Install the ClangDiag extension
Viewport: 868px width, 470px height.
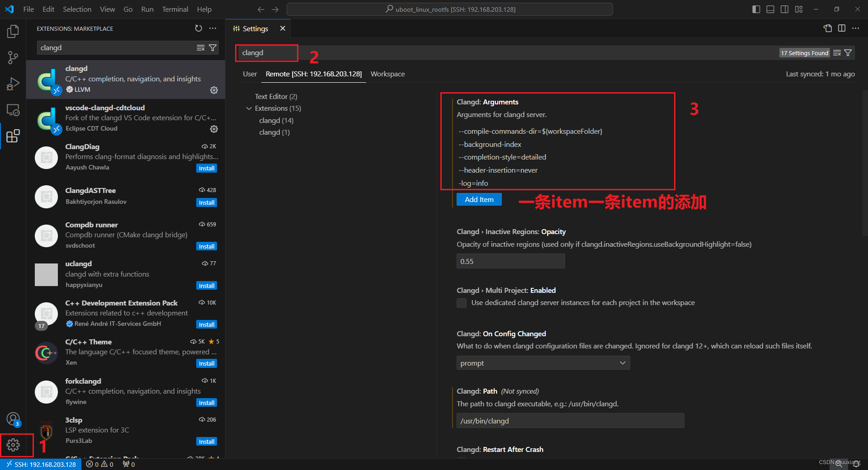[206, 168]
